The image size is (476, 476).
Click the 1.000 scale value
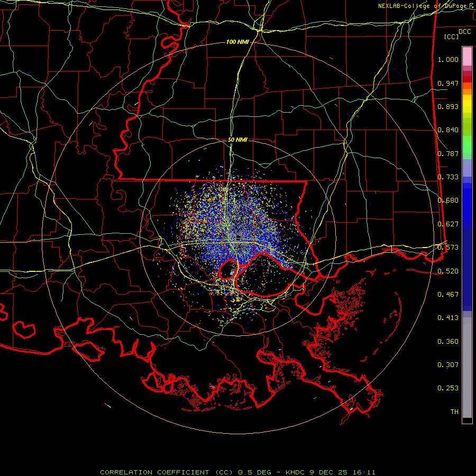pyautogui.click(x=448, y=59)
